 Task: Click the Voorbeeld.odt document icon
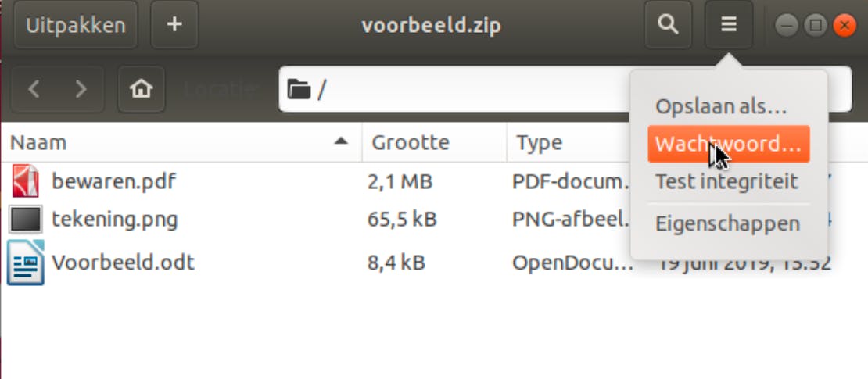click(x=25, y=262)
